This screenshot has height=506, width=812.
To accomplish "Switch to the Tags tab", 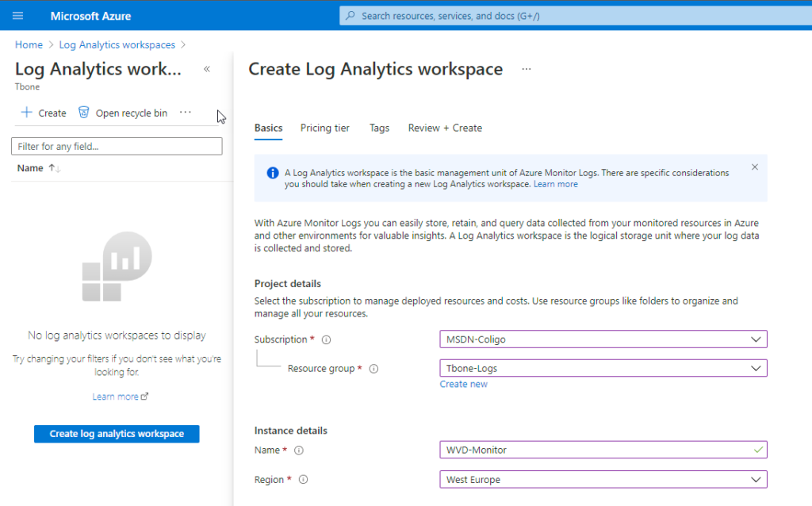I will 379,128.
